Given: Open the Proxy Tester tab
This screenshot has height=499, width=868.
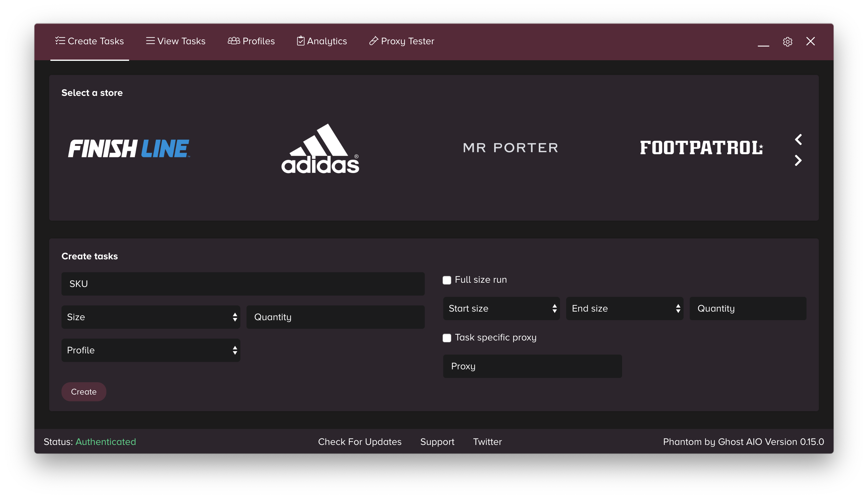Looking at the screenshot, I should point(401,41).
